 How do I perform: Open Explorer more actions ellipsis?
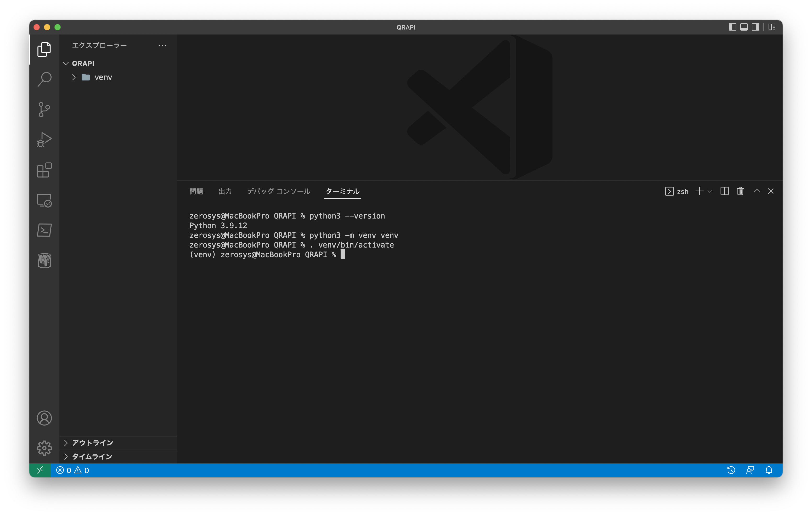(x=162, y=45)
